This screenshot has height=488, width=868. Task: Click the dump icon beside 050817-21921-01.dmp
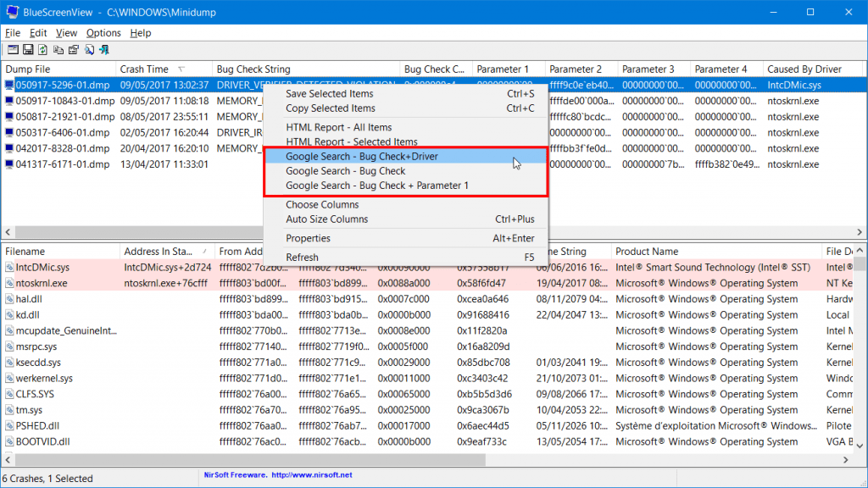(x=9, y=117)
